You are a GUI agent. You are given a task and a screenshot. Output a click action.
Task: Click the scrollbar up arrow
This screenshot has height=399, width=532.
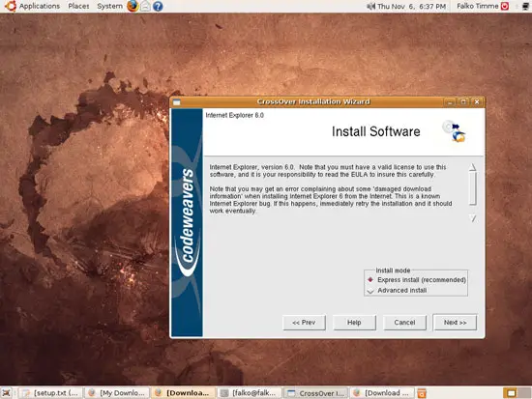[473, 167]
